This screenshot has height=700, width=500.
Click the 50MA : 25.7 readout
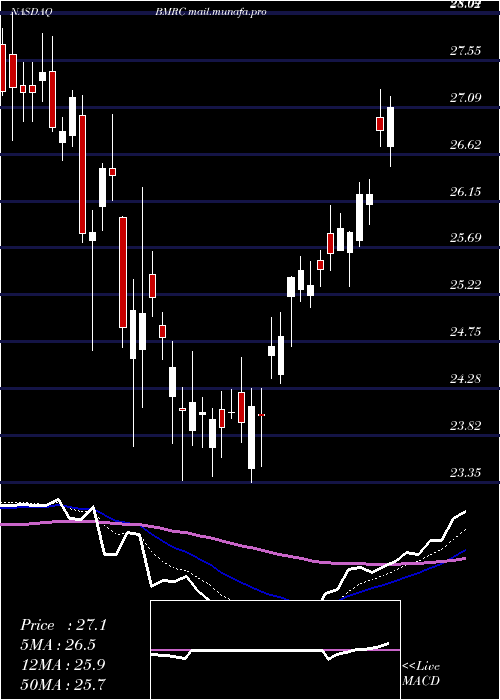(63, 683)
